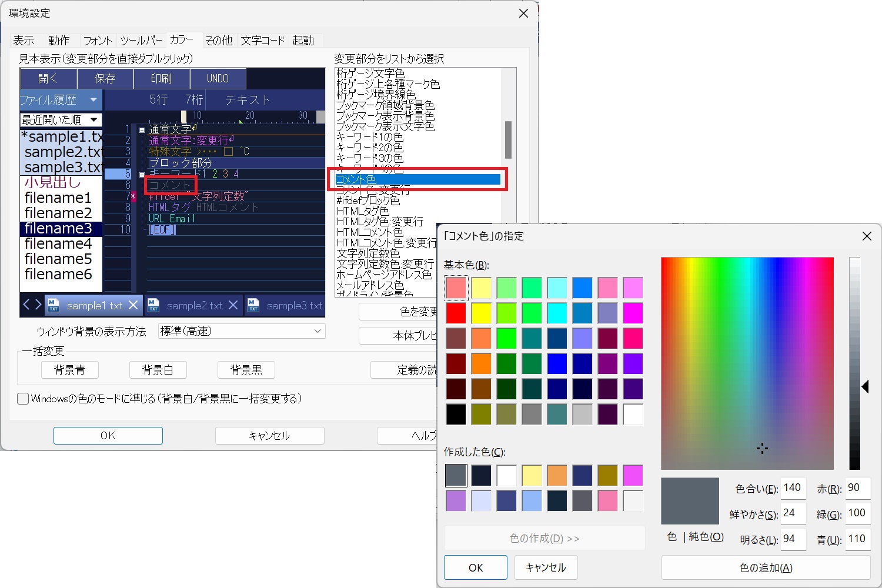Click the left arrow in the preview tab bar
The width and height of the screenshot is (882, 588).
(x=26, y=305)
